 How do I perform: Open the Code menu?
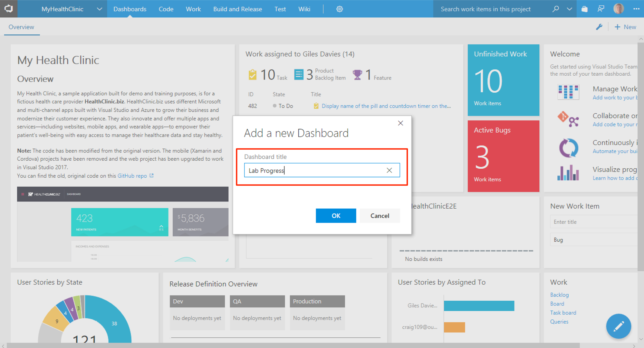click(x=166, y=9)
